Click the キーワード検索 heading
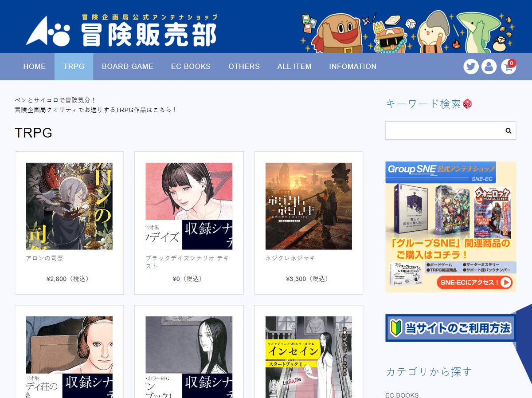The image size is (532, 398). pyautogui.click(x=429, y=104)
